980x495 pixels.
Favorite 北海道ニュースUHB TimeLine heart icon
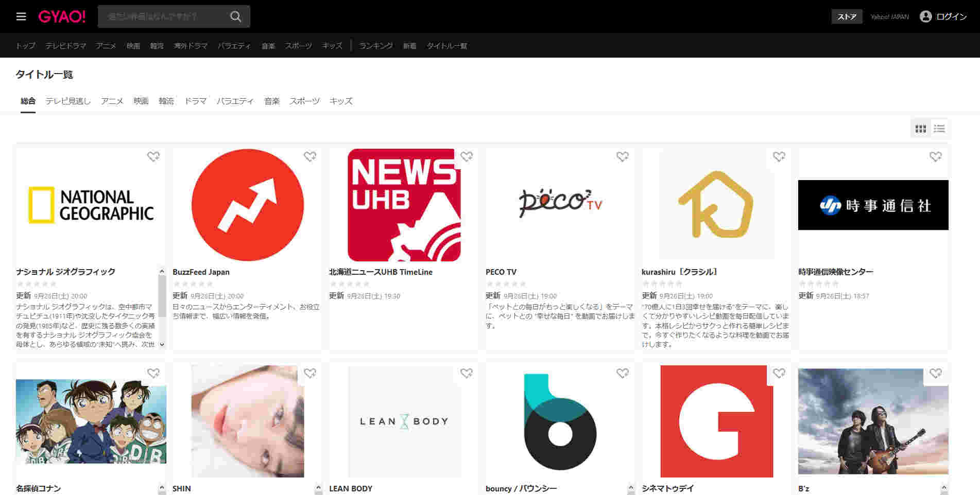[467, 156]
